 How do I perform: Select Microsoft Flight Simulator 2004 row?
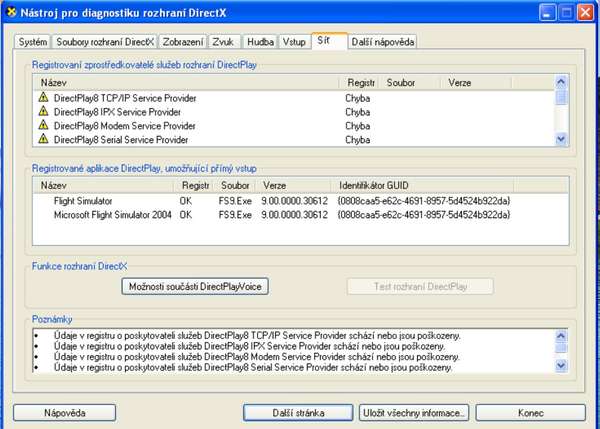click(301, 215)
